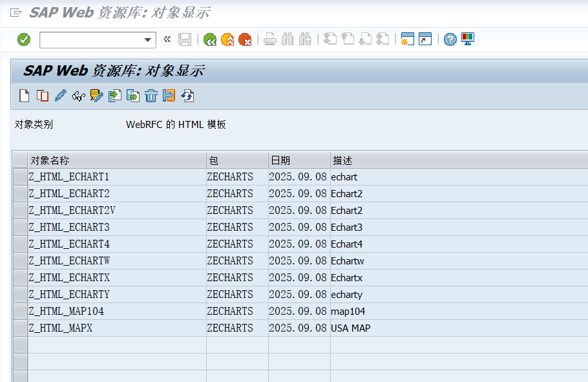The width and height of the screenshot is (588, 382).
Task: Go back with the green Back icon
Action: coord(210,39)
